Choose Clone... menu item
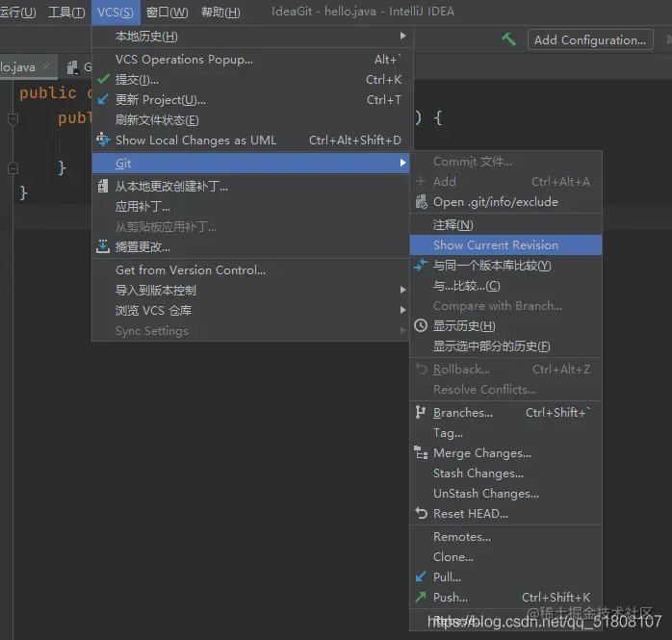This screenshot has height=640, width=672. pos(505,556)
